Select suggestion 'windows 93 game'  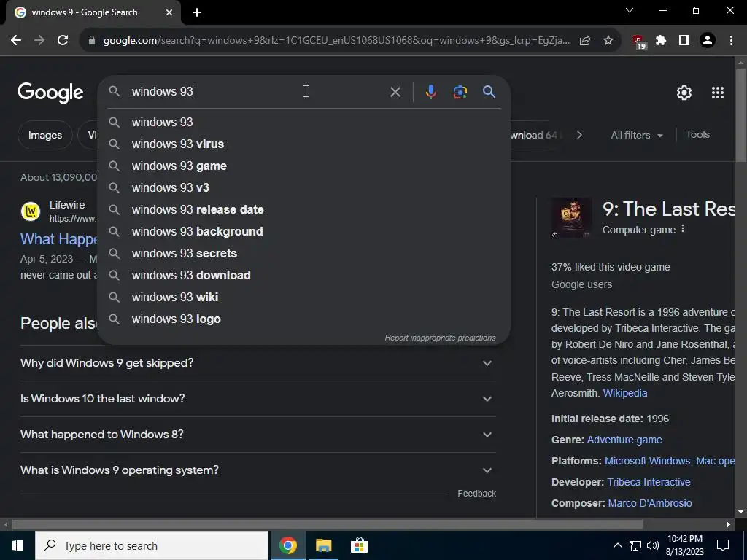point(304,166)
